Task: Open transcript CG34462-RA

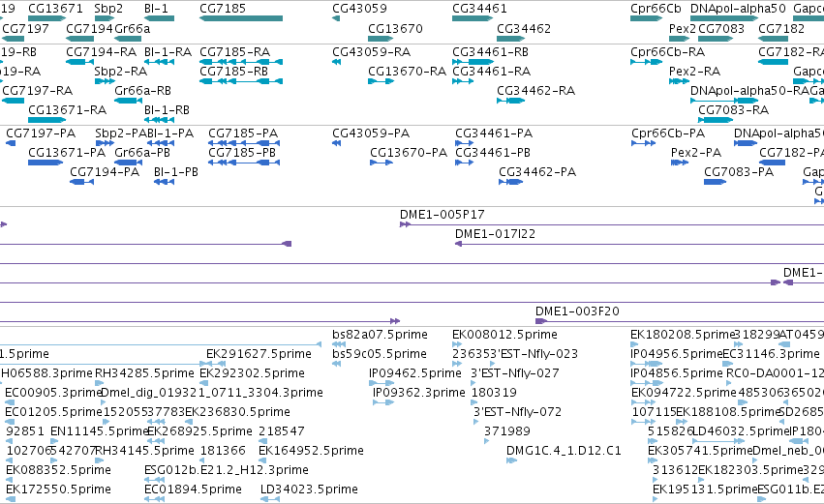Action: (x=511, y=101)
